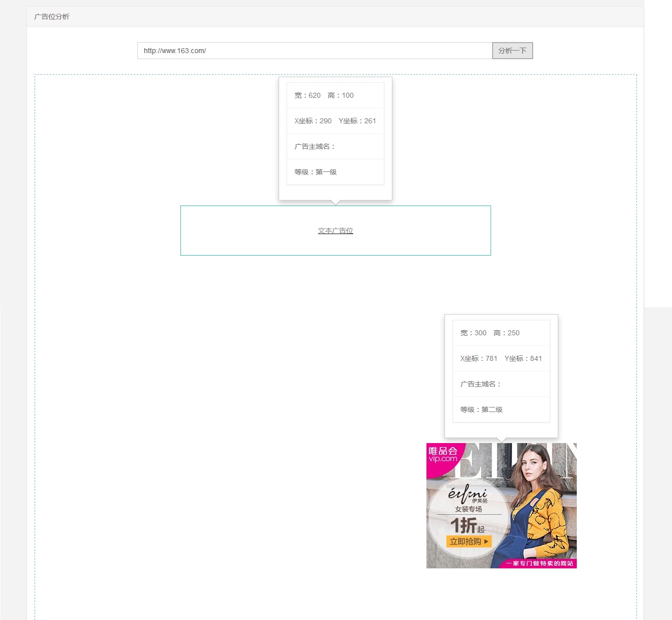Click the 1折起 discount text in ad

(x=468, y=525)
